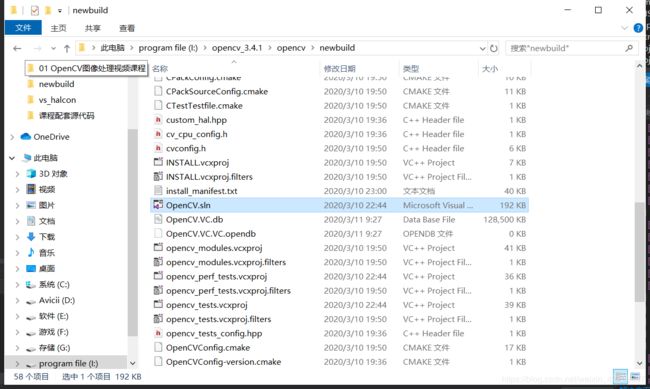Open the vs_halcon folder in navigation pane
The width and height of the screenshot is (650, 389).
57,100
